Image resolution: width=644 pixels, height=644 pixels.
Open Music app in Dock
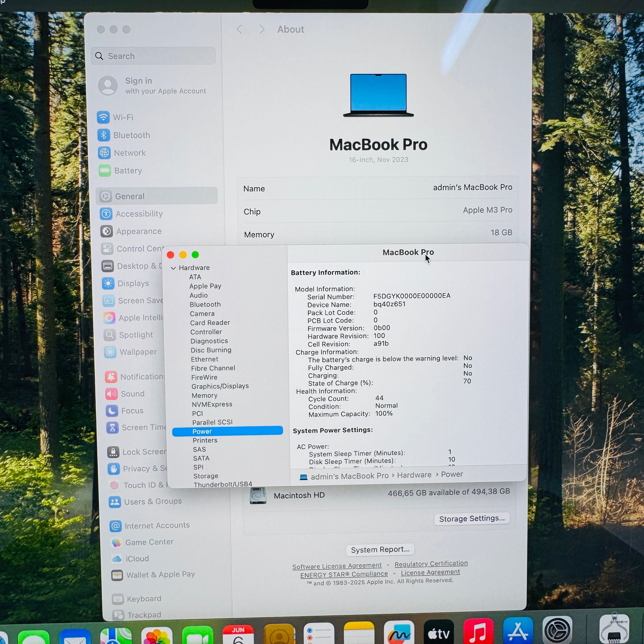(x=478, y=631)
